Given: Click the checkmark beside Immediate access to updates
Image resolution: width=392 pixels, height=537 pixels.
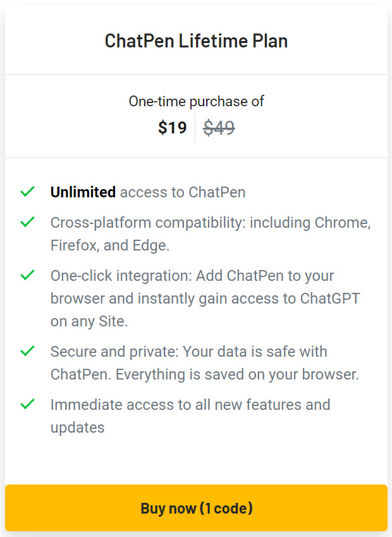Looking at the screenshot, I should coord(27,404).
